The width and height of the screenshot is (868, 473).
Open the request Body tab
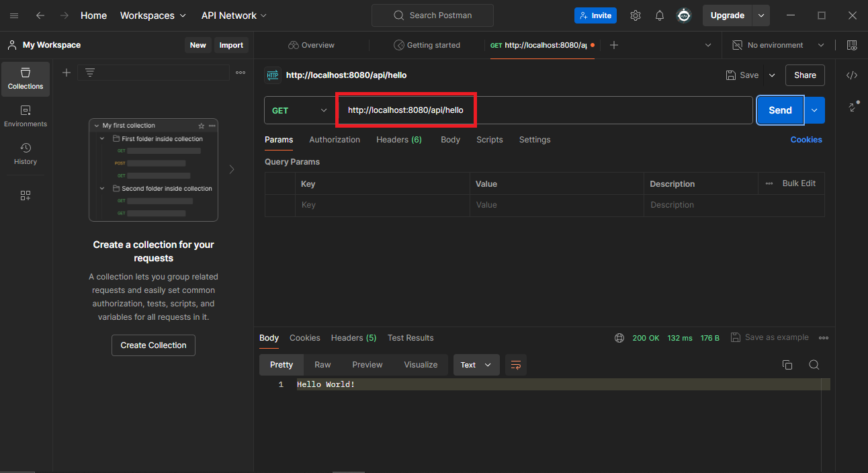click(x=450, y=140)
